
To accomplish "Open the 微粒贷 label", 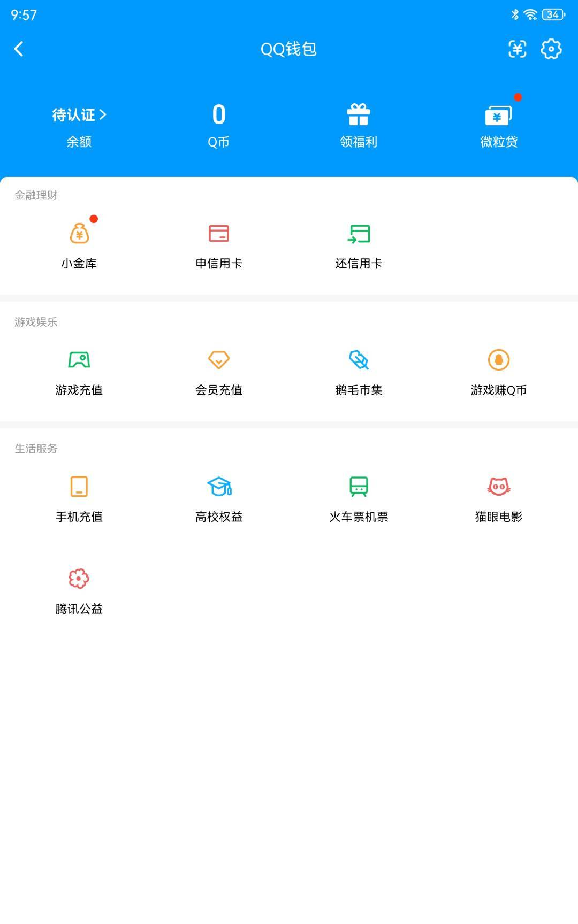I will 499,142.
